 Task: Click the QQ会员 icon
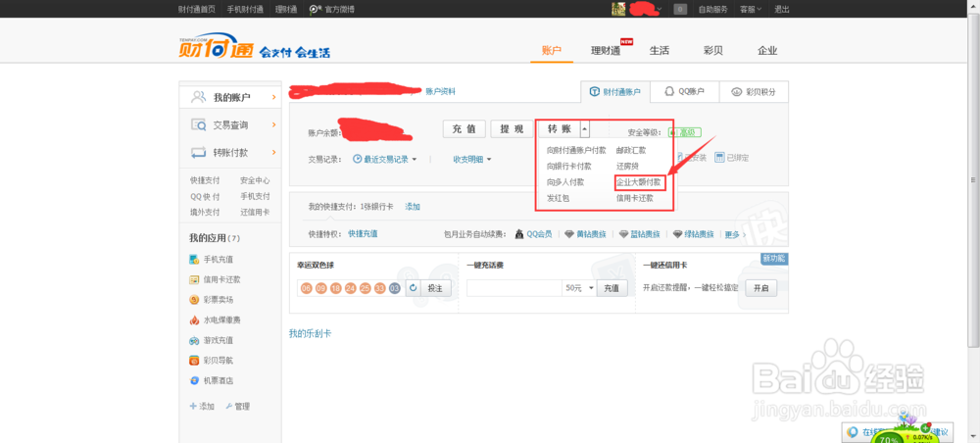point(519,234)
